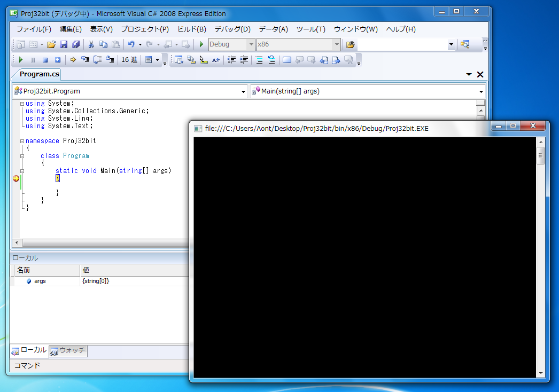Screen dimensions: 559x392
Task: Start debugging from the standard toolbar
Action: 201,44
